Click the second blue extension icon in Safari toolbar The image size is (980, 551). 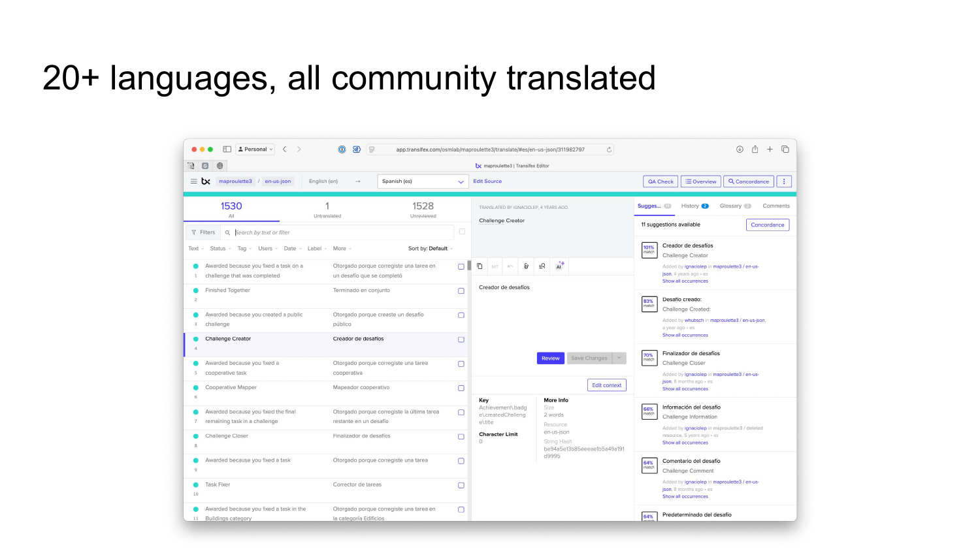coord(357,150)
